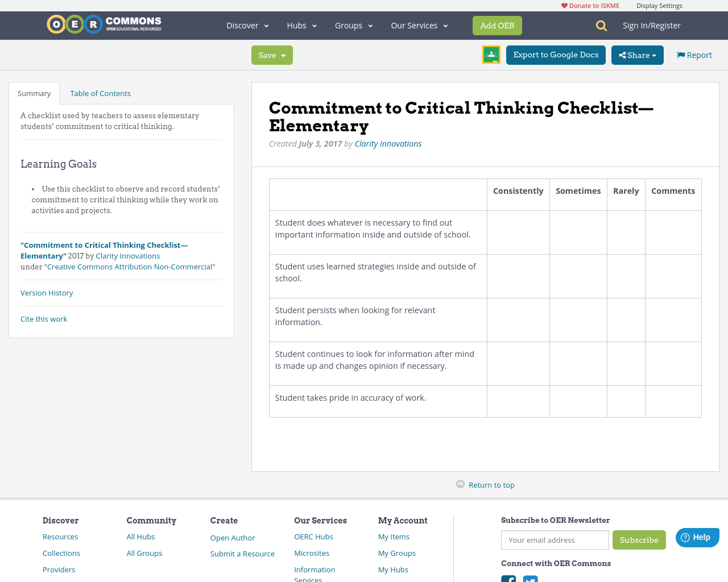Switch to the Table of Contents tab

pos(100,92)
